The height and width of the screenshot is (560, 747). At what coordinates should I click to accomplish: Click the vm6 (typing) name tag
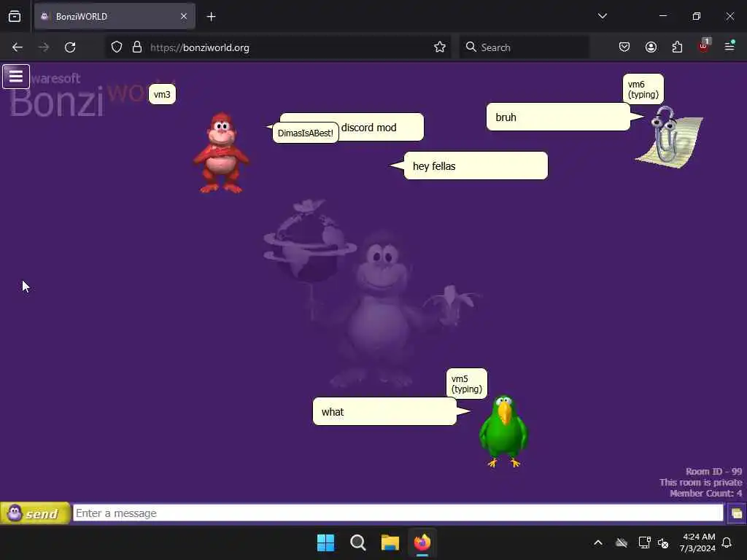[643, 89]
